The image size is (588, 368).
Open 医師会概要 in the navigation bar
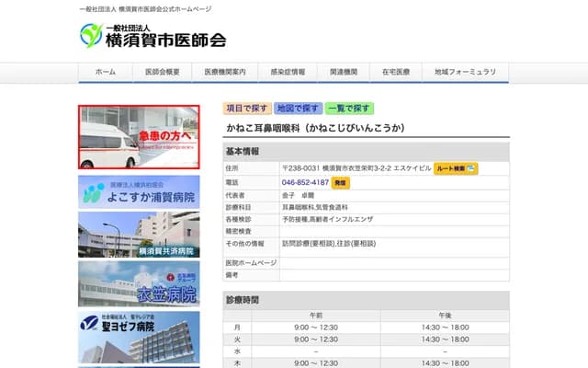click(x=162, y=72)
